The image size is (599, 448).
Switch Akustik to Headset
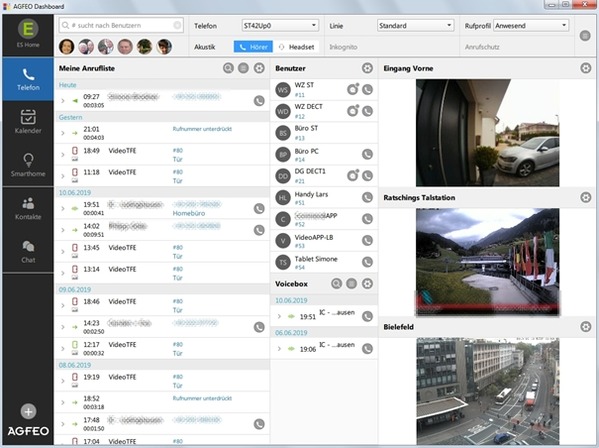pos(296,47)
